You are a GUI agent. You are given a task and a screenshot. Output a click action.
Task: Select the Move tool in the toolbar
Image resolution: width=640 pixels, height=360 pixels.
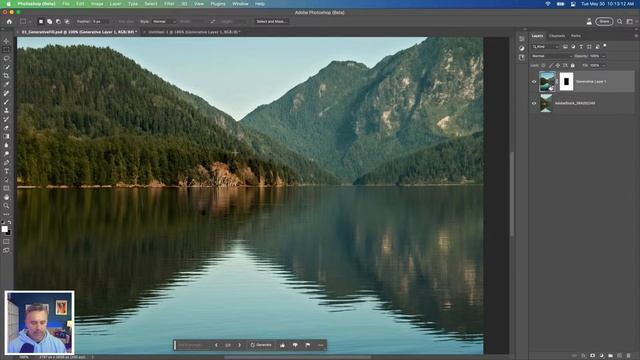tap(6, 41)
